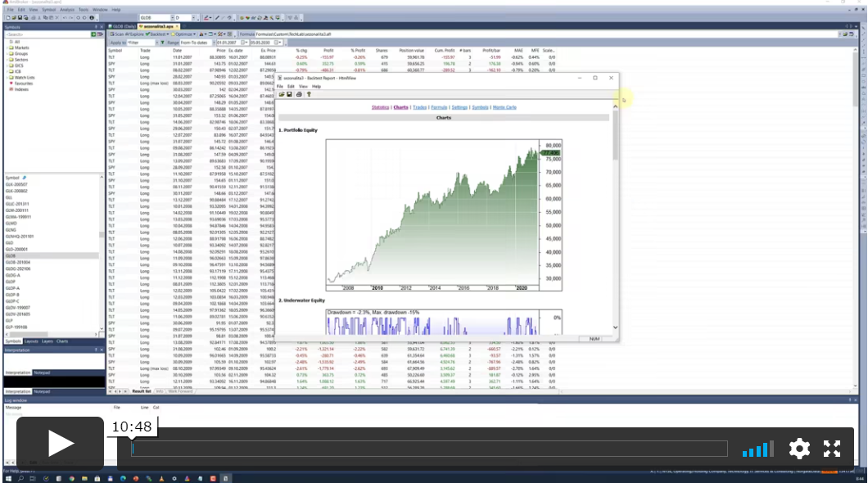Open the D interval dropdown
Screen dimensions: 868x483
194,18
